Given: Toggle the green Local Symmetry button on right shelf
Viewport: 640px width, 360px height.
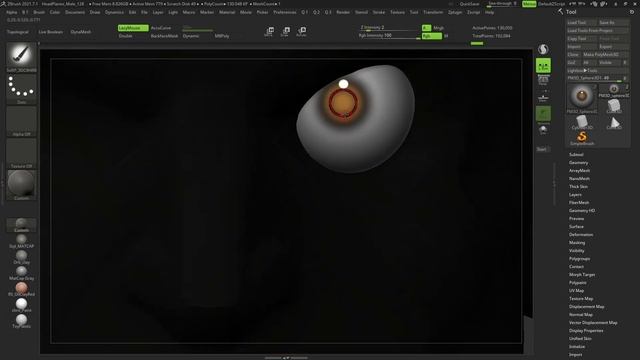Looking at the screenshot, I should click(543, 114).
